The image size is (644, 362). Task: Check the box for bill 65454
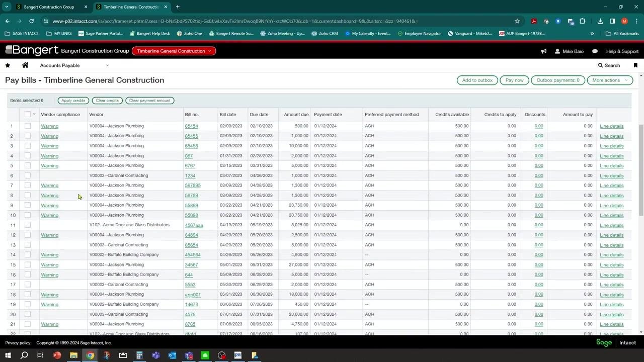[x=28, y=126]
